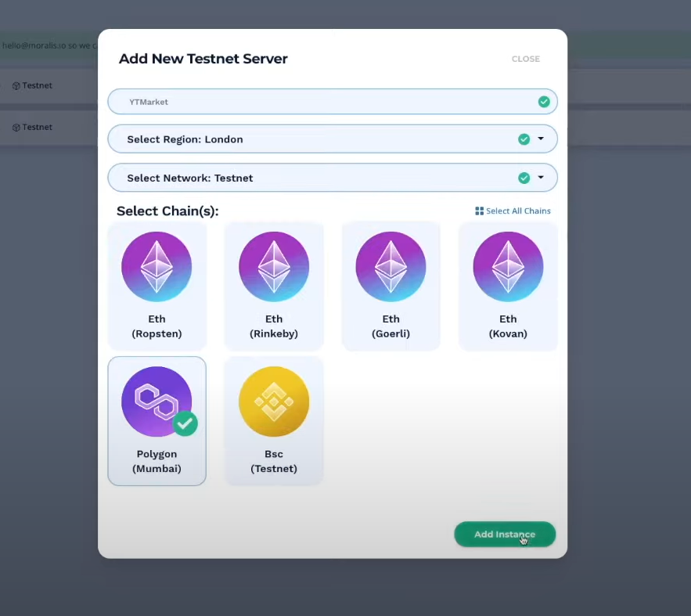Open the Select Region dropdown arrow
The height and width of the screenshot is (616, 691).
[541, 139]
